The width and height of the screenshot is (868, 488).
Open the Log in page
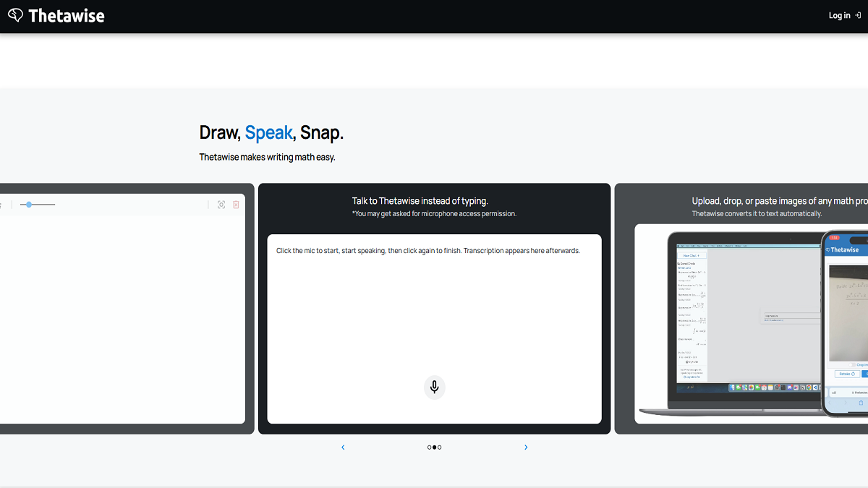tap(838, 14)
